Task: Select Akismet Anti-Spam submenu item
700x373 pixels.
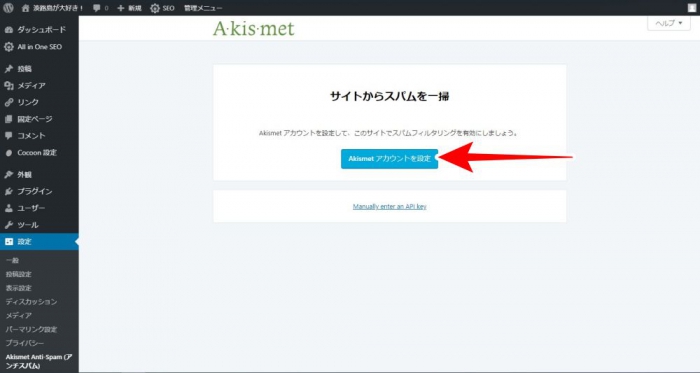Action: [x=39, y=362]
